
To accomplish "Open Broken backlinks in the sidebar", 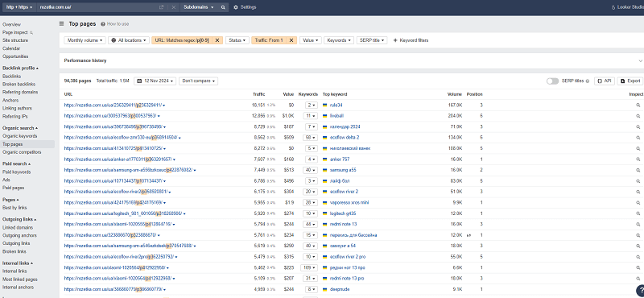I will (x=19, y=85).
